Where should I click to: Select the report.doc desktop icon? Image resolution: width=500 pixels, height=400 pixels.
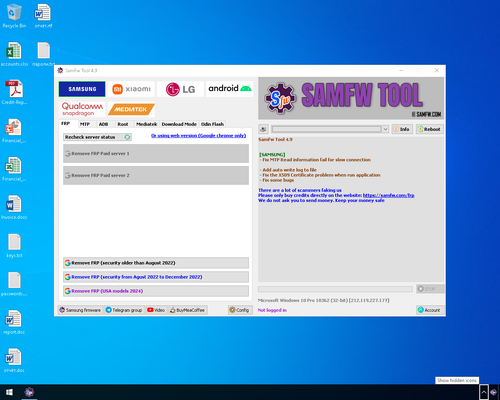click(x=14, y=322)
